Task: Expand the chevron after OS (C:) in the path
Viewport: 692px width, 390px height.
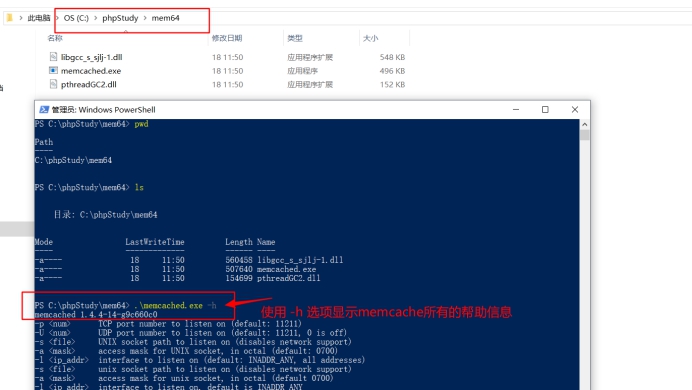Action: click(95, 18)
